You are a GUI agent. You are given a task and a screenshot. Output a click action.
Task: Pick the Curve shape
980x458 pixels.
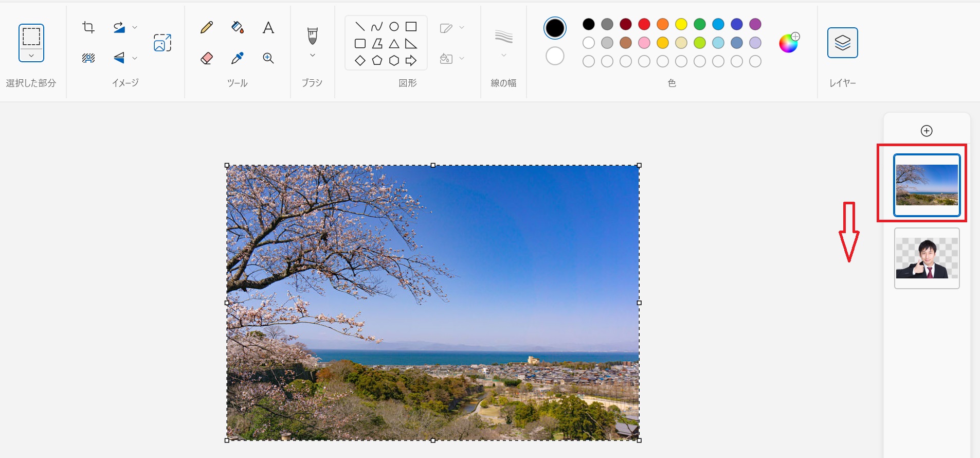(377, 27)
